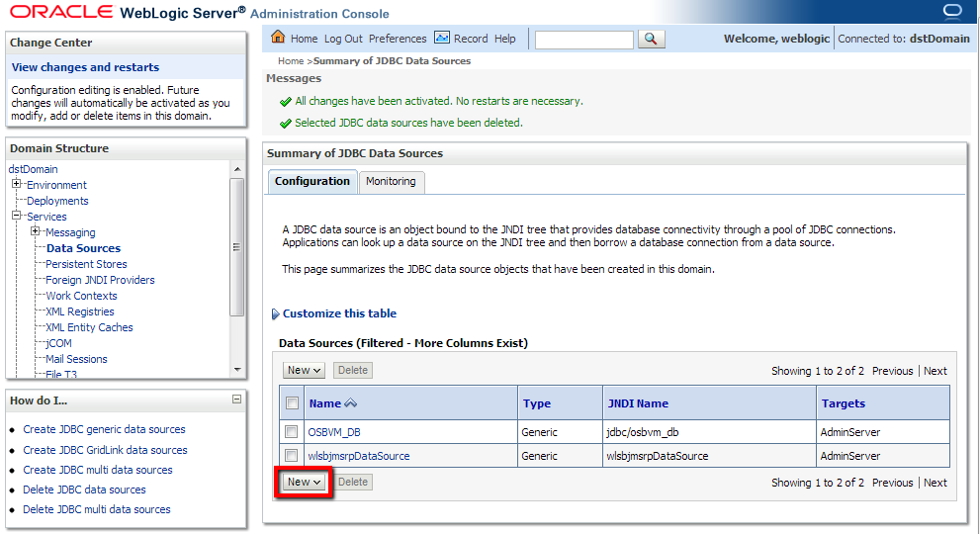
Task: Sort table by JNDI Name header
Action: pos(638,403)
